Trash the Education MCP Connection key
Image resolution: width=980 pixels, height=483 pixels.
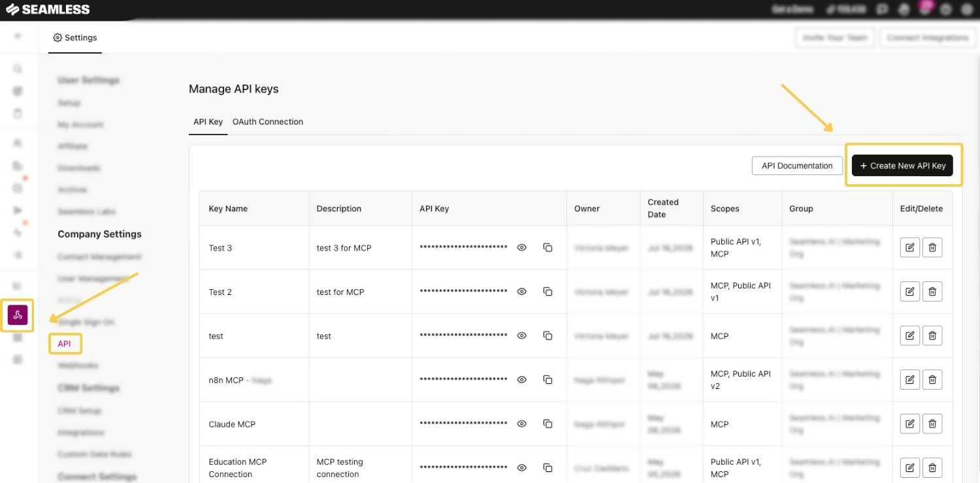pyautogui.click(x=932, y=467)
